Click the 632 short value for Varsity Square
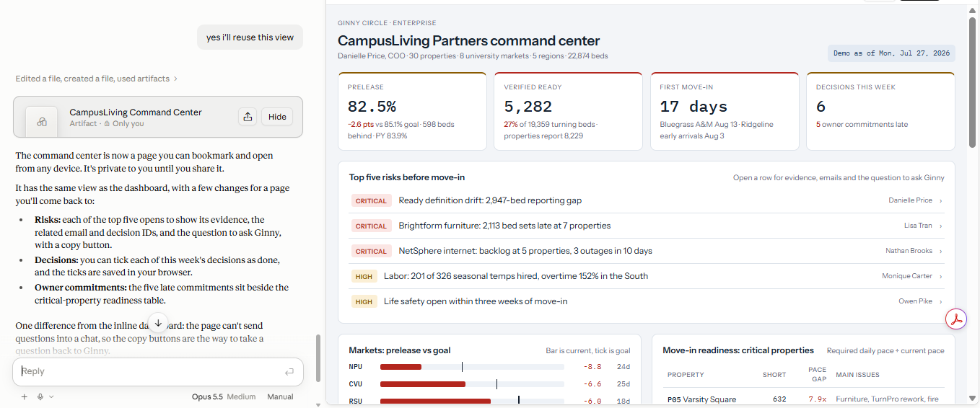This screenshot has height=408, width=980. click(779, 399)
